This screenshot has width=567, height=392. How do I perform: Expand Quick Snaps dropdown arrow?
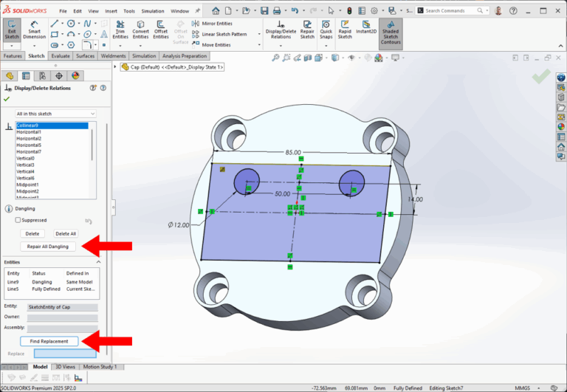pyautogui.click(x=326, y=46)
